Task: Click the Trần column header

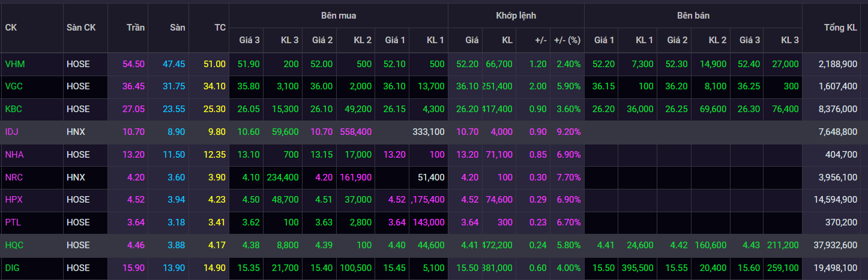Action: click(x=135, y=28)
